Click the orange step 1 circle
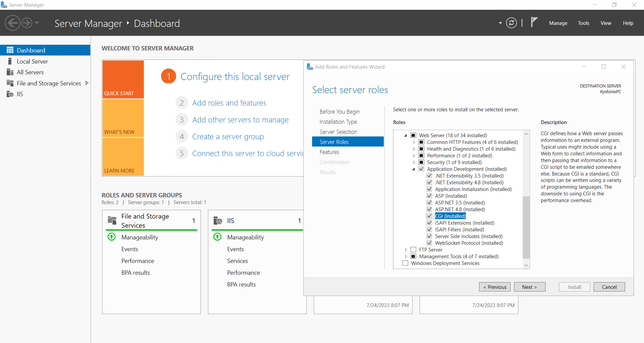Viewport: 644px width, 343px height. [169, 76]
